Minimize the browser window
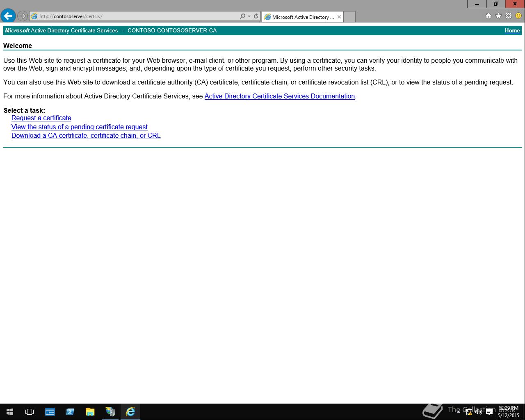 point(477,4)
